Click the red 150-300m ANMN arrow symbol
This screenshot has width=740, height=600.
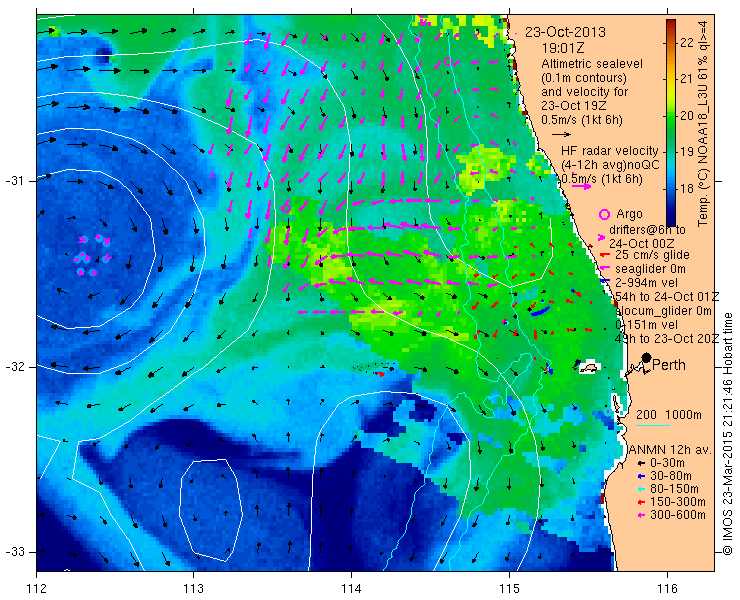[x=641, y=502]
